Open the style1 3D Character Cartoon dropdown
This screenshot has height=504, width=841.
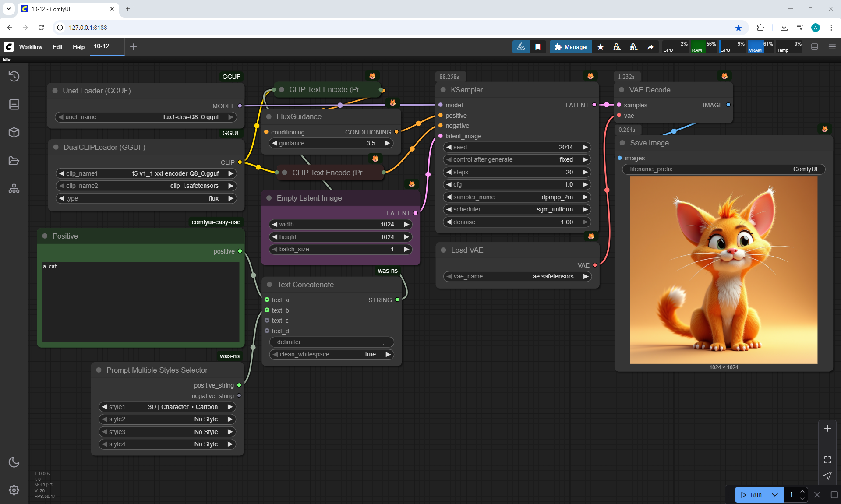tap(167, 407)
